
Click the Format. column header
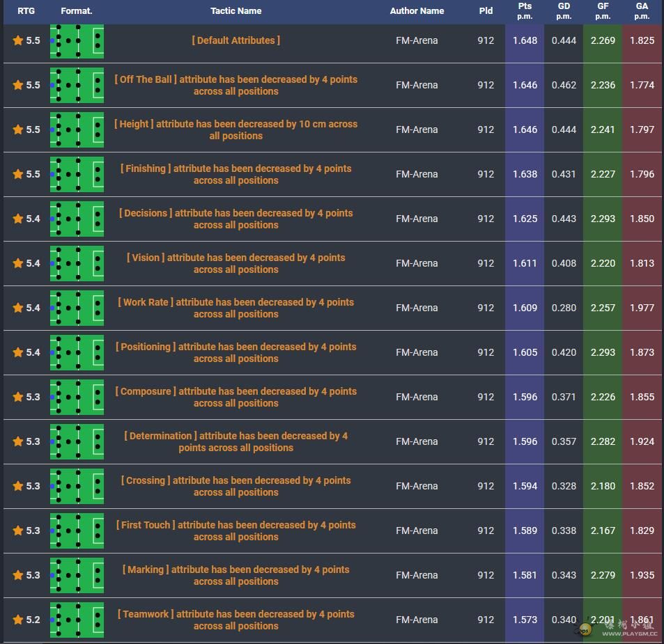point(77,11)
